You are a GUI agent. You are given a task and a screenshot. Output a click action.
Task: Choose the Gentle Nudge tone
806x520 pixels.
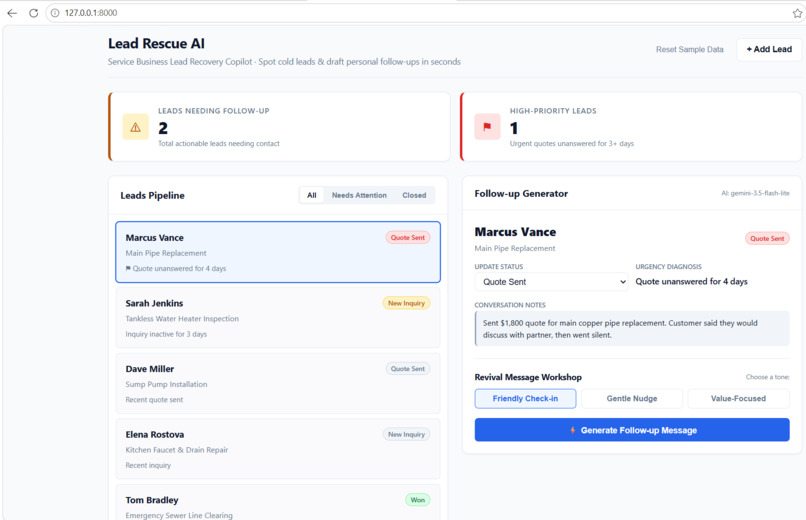point(632,398)
